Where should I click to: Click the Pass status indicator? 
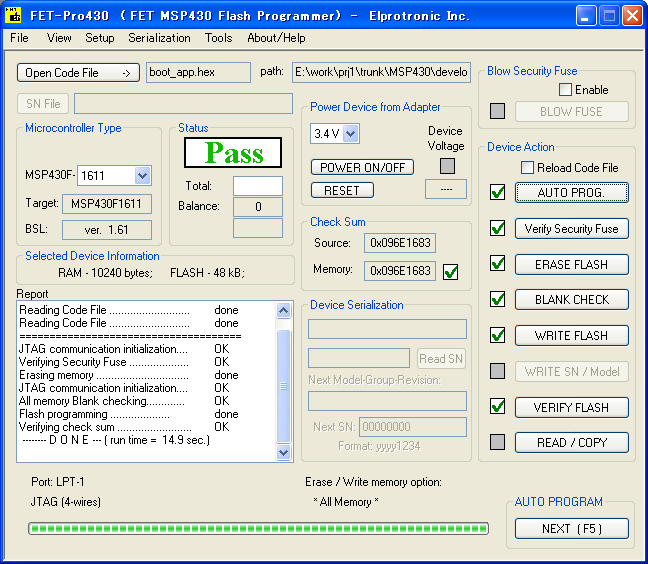[233, 152]
